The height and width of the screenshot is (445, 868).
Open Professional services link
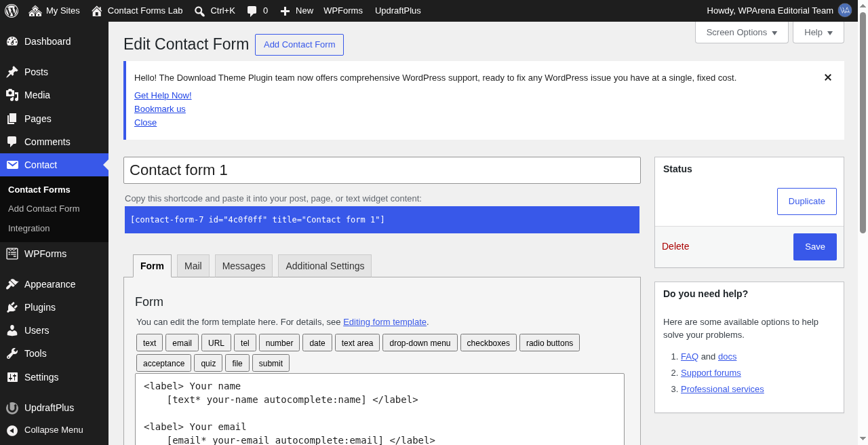(x=722, y=389)
